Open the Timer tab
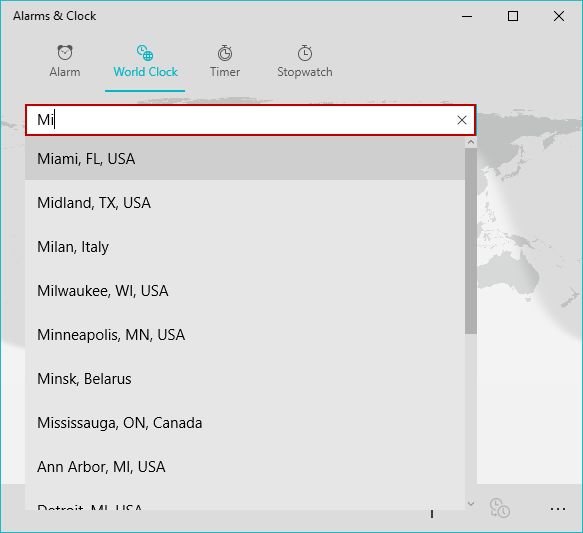 [x=225, y=61]
